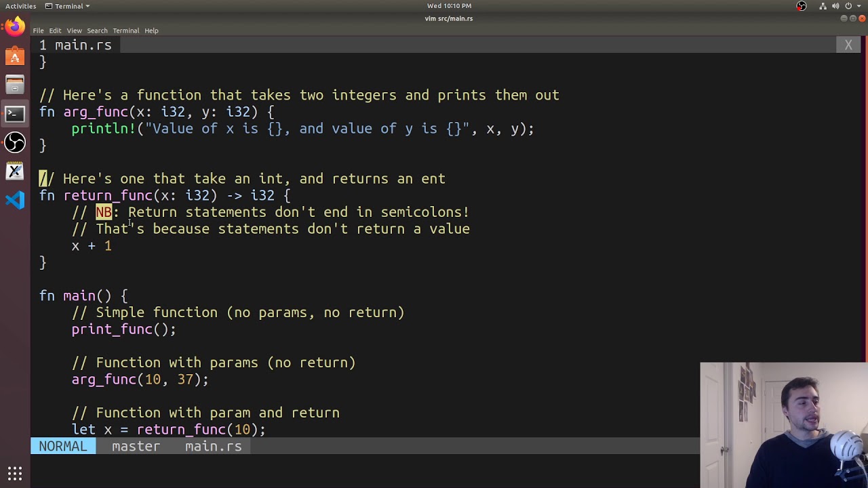The height and width of the screenshot is (488, 868).
Task: Click the webcam overlay thumbnail
Action: point(784,425)
